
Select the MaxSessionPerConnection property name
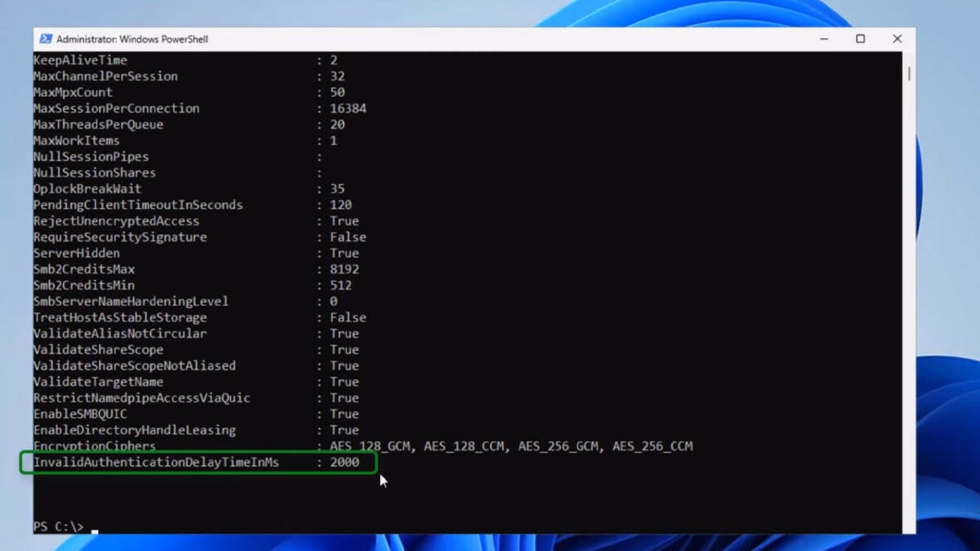pos(116,109)
